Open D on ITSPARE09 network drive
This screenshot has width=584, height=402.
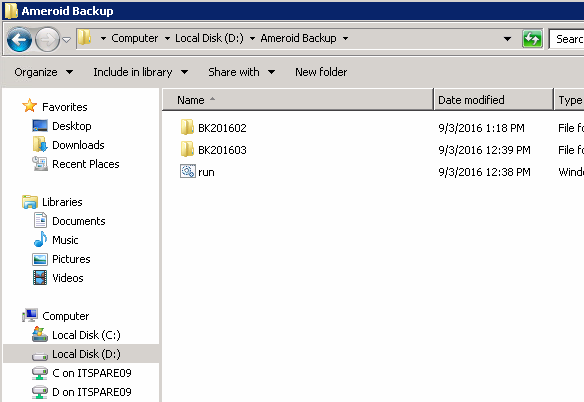[92, 392]
